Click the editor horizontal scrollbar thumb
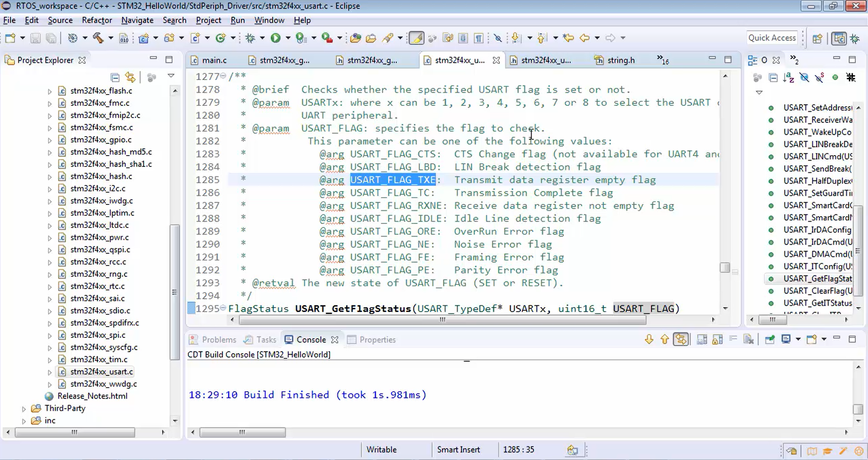 [442, 320]
